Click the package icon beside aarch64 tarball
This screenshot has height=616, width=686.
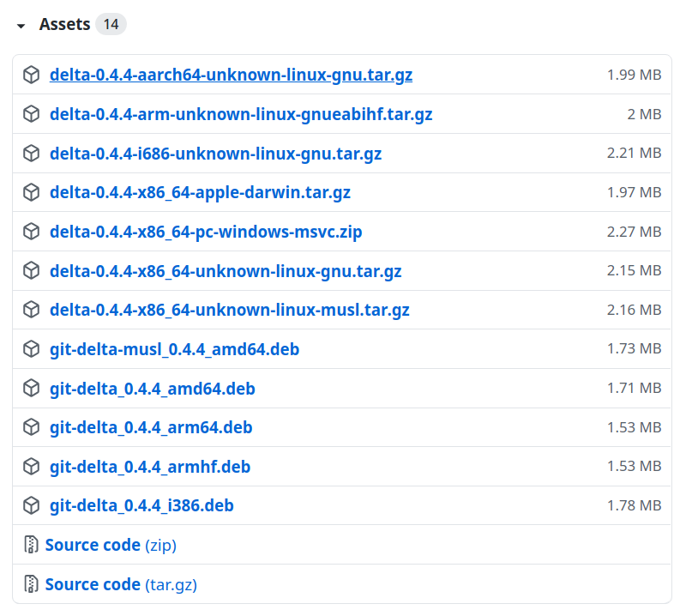pos(32,75)
